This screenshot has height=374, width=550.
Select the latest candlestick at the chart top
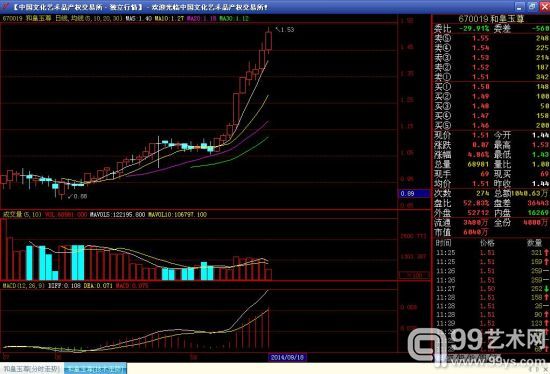pos(269,41)
